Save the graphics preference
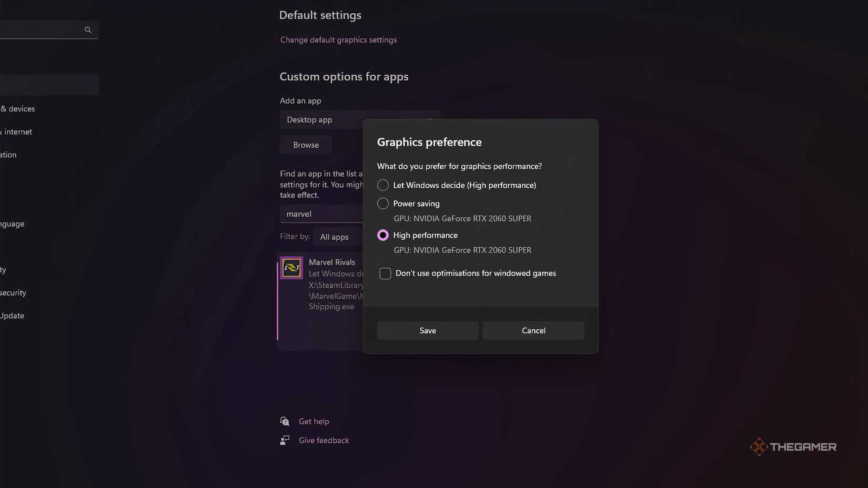This screenshot has width=868, height=488. (428, 330)
